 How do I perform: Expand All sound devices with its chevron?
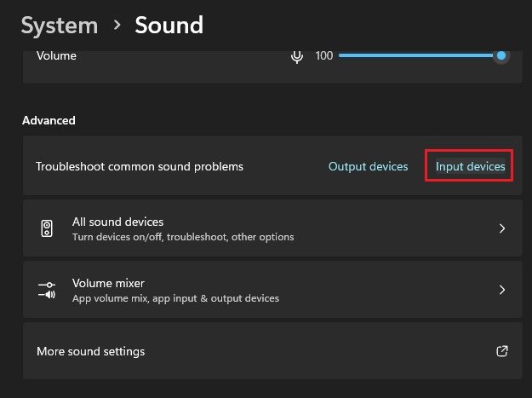502,228
